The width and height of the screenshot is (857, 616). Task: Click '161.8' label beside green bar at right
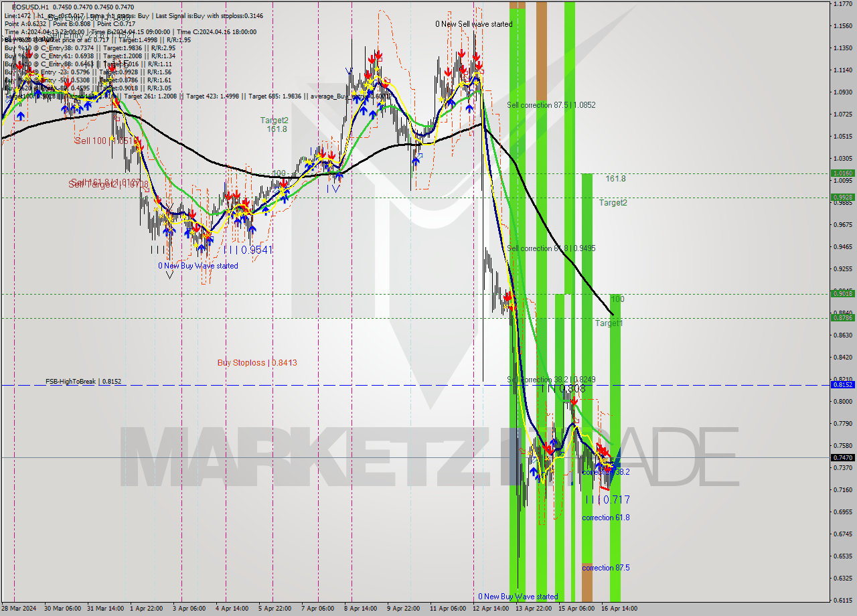click(x=616, y=179)
